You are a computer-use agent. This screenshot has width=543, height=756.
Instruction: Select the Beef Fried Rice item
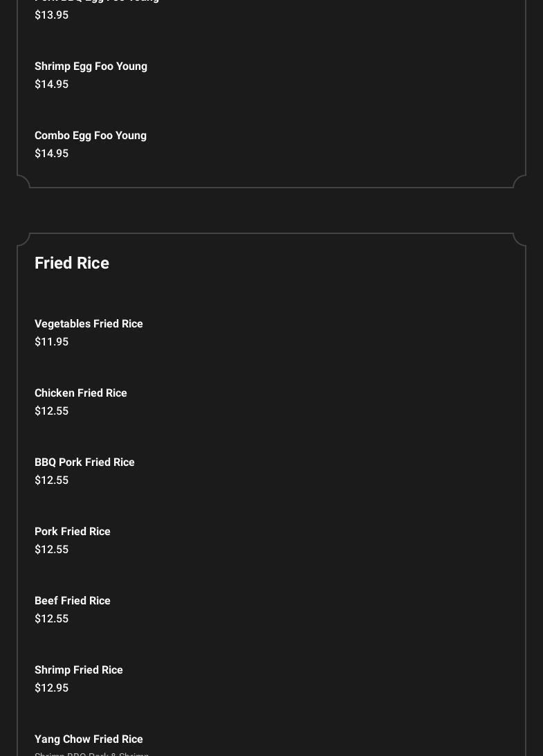(x=73, y=601)
